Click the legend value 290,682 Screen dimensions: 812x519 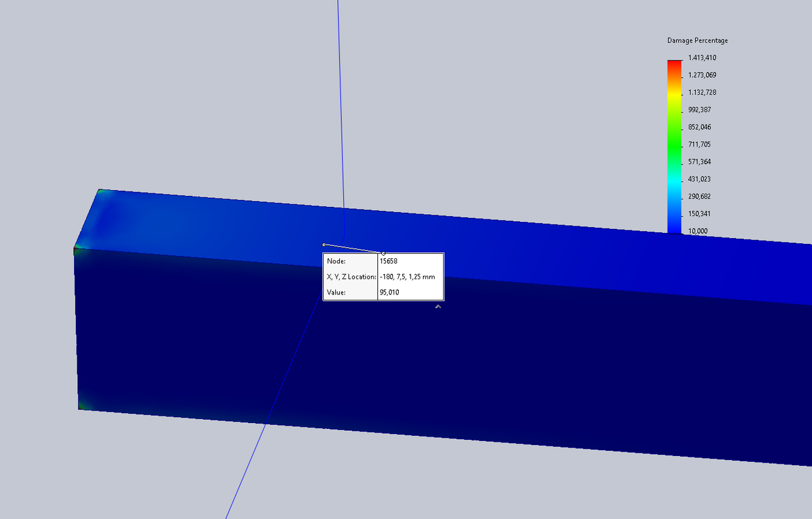pos(700,197)
